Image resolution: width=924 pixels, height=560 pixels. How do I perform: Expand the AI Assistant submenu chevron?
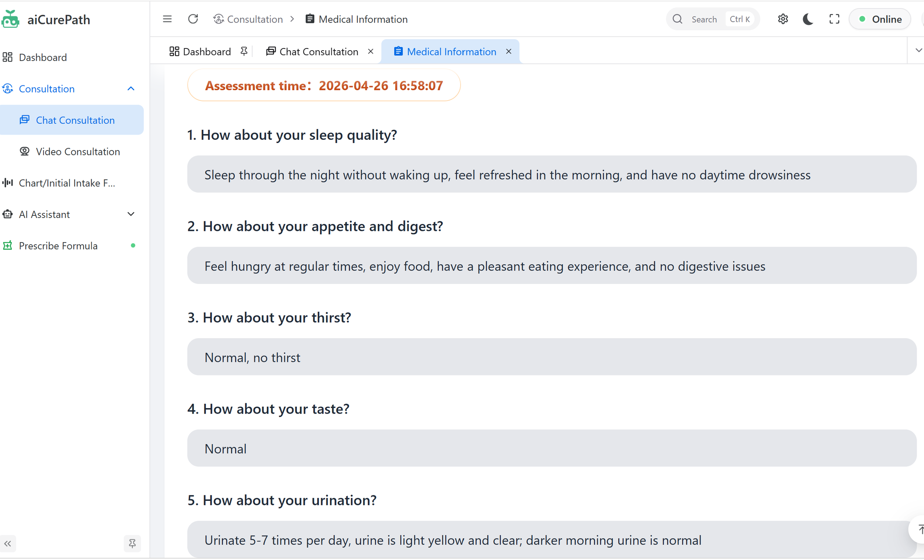[131, 214]
